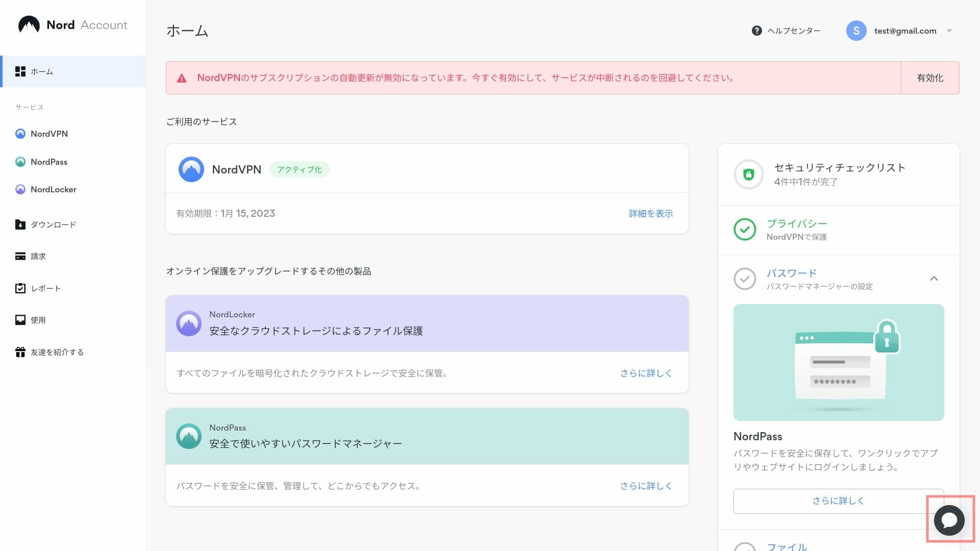Click the 友達を紹介する gift icon
Screen dimensions: 980x551
(x=20, y=352)
